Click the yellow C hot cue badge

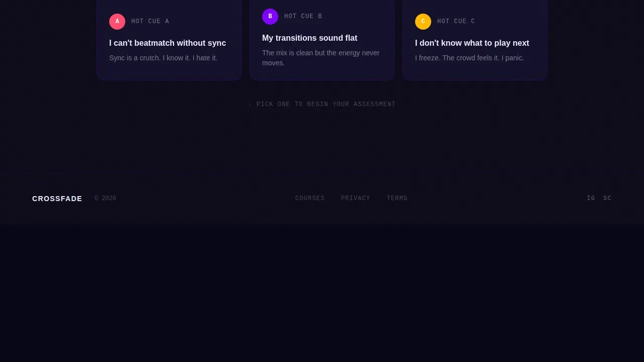[423, 22]
